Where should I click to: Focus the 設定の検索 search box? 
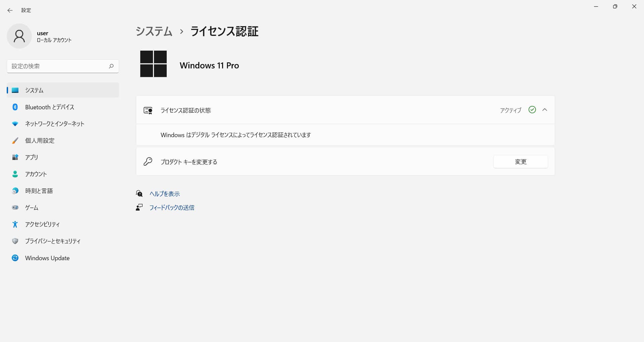63,66
